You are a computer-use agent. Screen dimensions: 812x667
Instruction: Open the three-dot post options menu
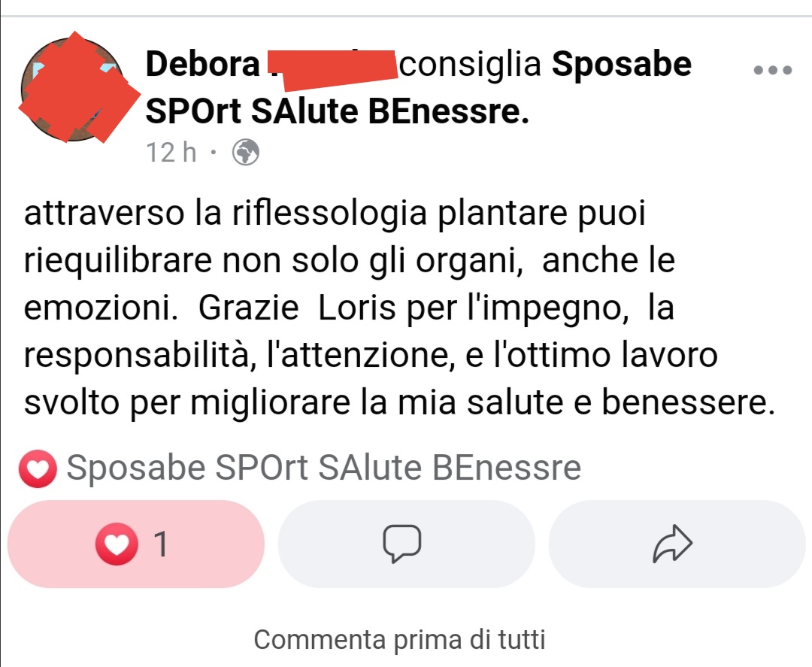(773, 70)
